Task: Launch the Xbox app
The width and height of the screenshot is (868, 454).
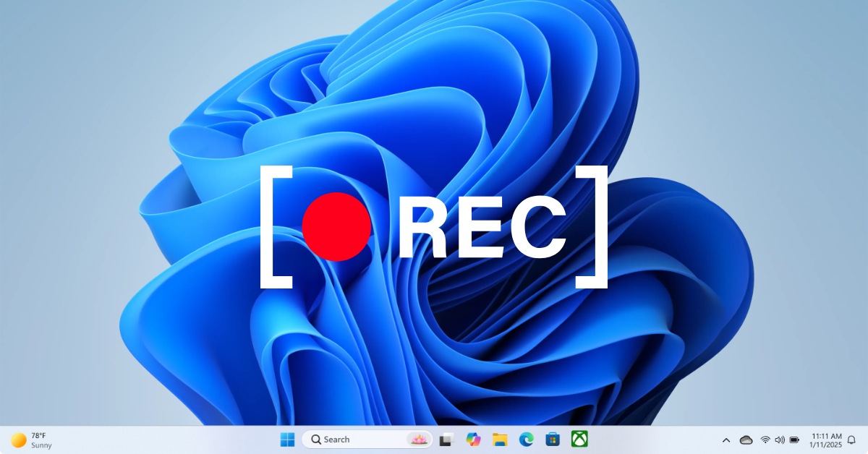Action: [x=579, y=440]
